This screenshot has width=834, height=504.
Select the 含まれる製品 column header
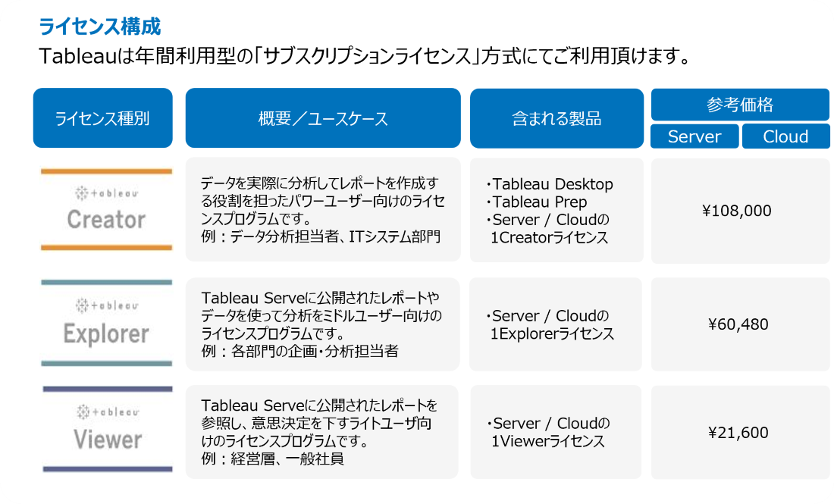coord(557,118)
